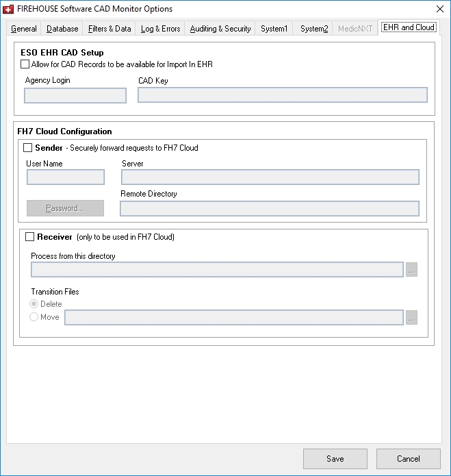Close the CAD Monitor Options window
The image size is (451, 476).
(x=440, y=9)
